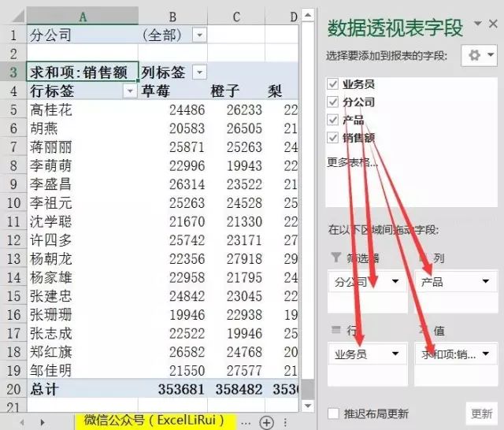Viewport: 504px width, 430px height.
Task: Click the add new sheet plus icon
Action: click(266, 422)
